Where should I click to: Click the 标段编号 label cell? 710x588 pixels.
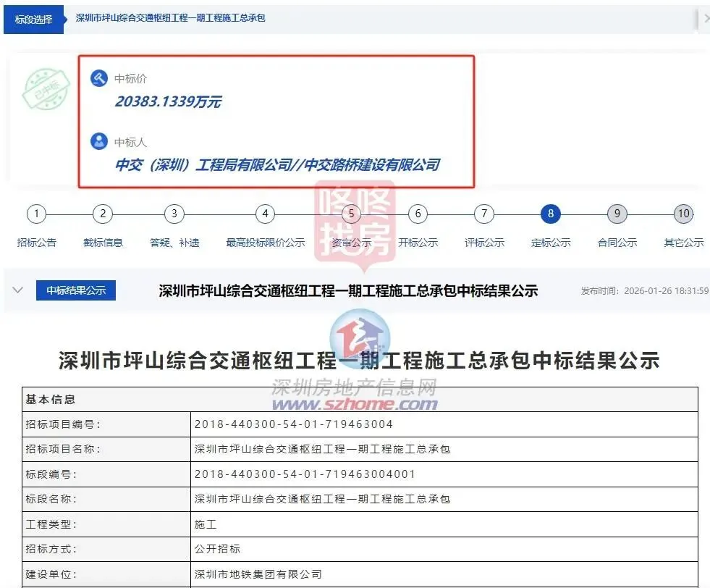pos(106,474)
